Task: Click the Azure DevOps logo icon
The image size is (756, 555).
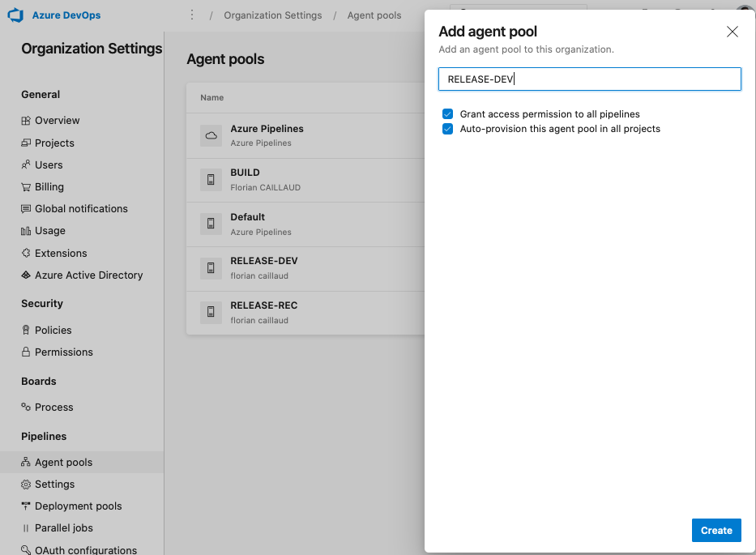Action: click(15, 15)
